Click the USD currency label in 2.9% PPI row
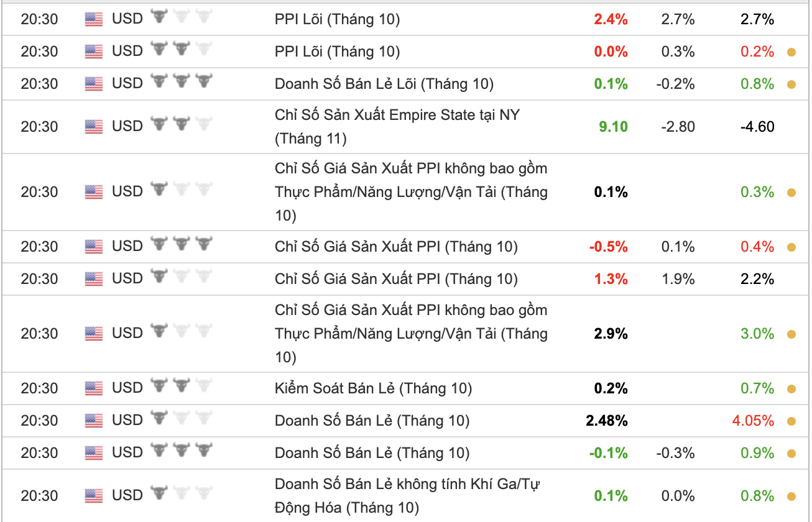The width and height of the screenshot is (812, 522). tap(127, 333)
